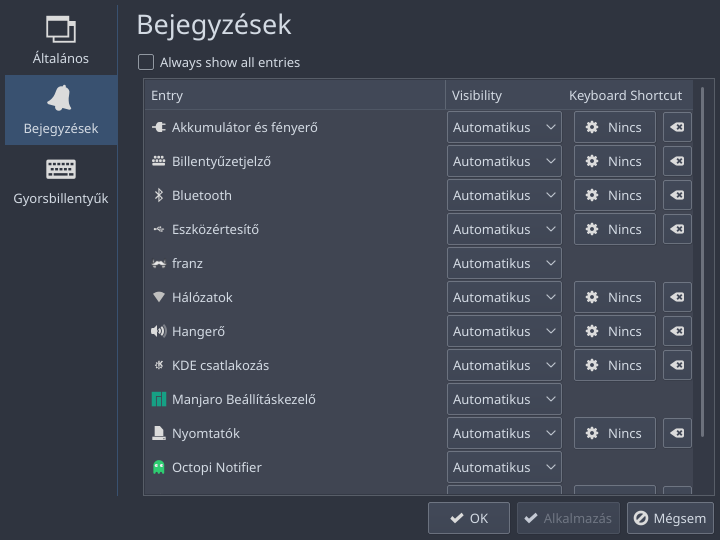This screenshot has height=540, width=720.
Task: Switch to the Általános tab
Action: 61,40
